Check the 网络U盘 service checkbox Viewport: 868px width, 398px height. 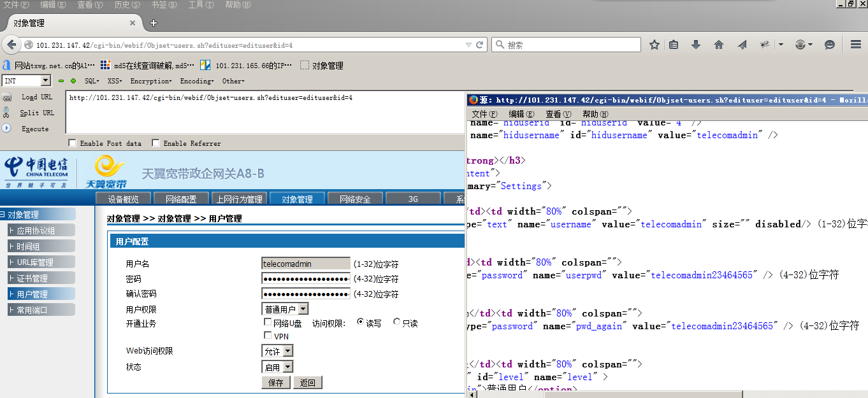(268, 322)
